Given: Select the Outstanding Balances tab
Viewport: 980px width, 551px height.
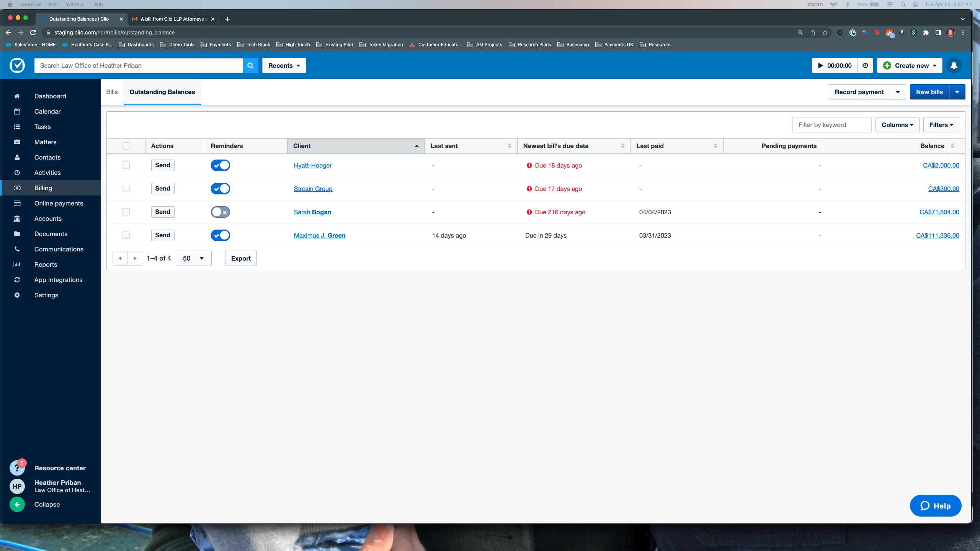Looking at the screenshot, I should 162,92.
